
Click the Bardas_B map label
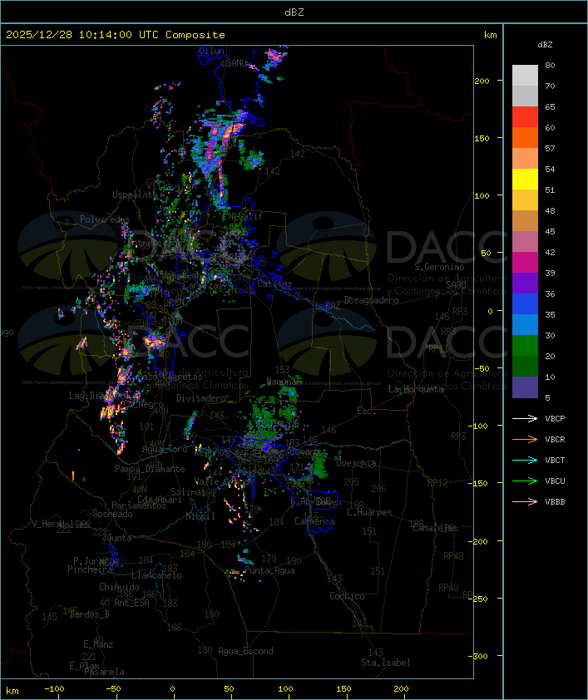tap(89, 614)
